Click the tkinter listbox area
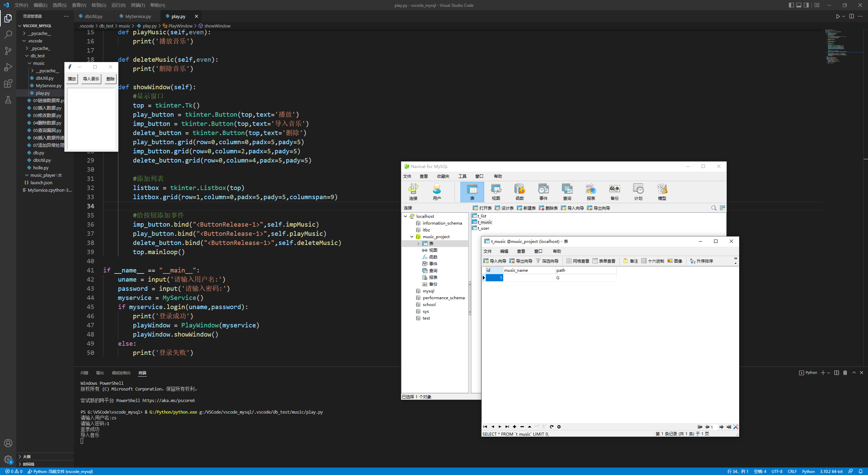Image resolution: width=868 pixels, height=475 pixels. pos(91,118)
